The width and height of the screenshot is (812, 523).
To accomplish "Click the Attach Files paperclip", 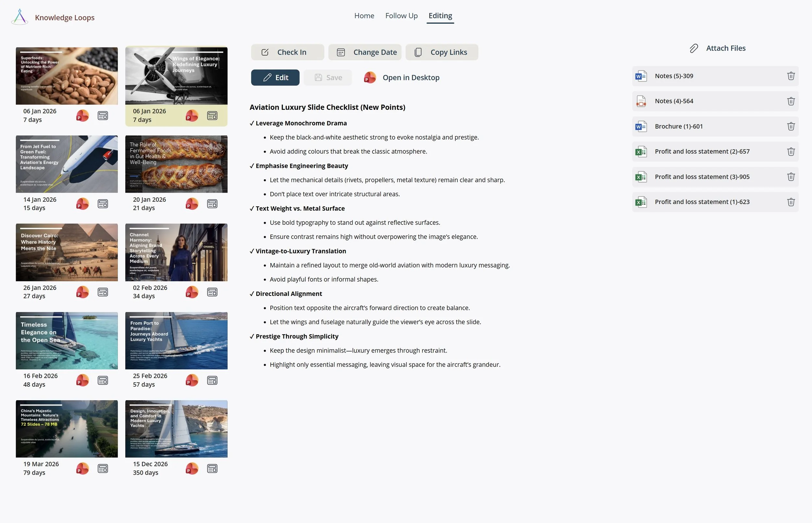I will coord(694,48).
